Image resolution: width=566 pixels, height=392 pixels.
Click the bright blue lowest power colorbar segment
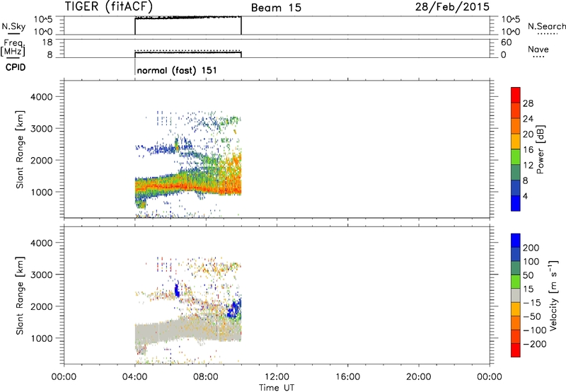click(x=516, y=203)
